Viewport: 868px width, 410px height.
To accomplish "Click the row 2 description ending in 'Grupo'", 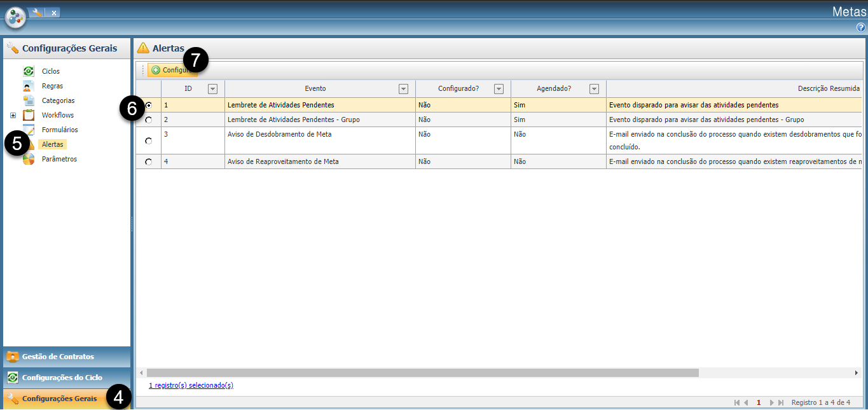I will pyautogui.click(x=706, y=120).
